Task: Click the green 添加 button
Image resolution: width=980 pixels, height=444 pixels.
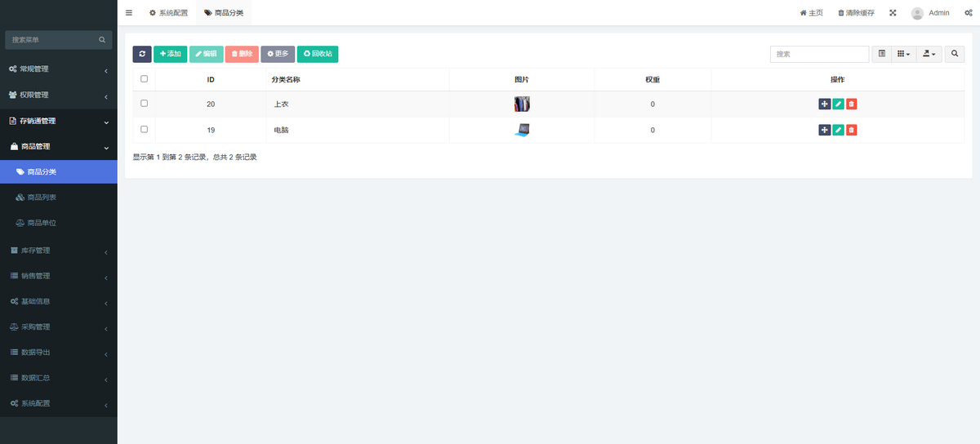Action: click(171, 54)
